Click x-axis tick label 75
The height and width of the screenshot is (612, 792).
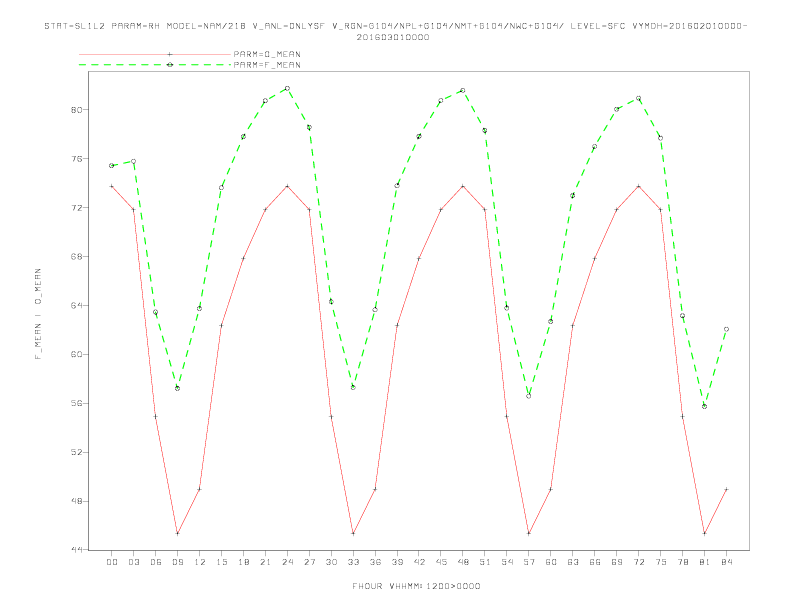(x=661, y=562)
